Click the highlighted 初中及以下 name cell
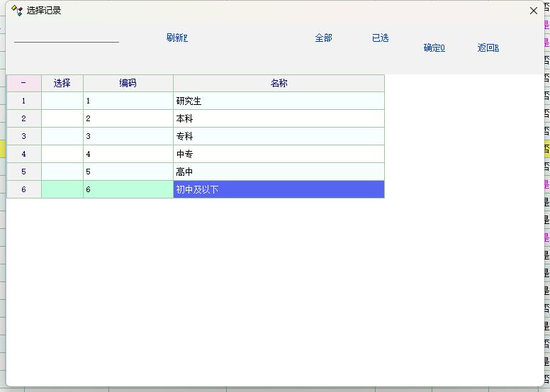The width and height of the screenshot is (550, 392). 279,190
